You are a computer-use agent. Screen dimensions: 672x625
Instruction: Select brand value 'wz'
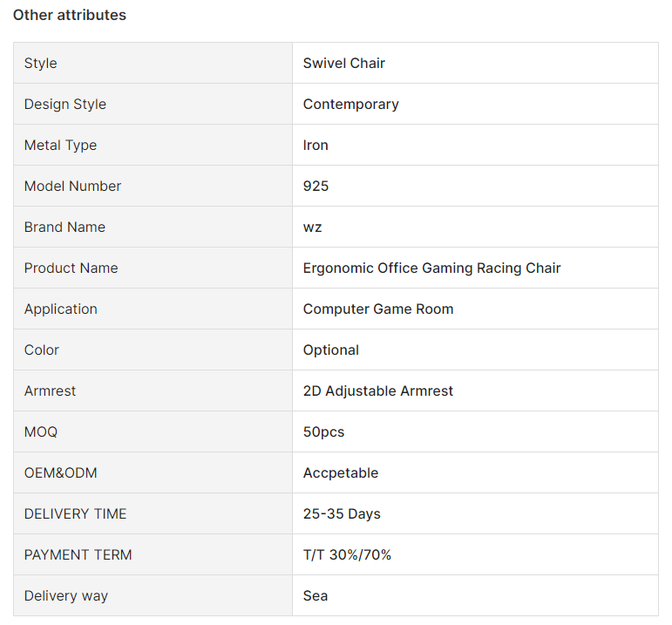(x=312, y=227)
